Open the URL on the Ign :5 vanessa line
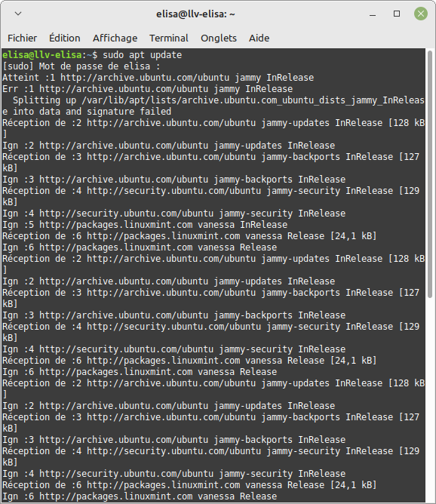 pos(116,225)
